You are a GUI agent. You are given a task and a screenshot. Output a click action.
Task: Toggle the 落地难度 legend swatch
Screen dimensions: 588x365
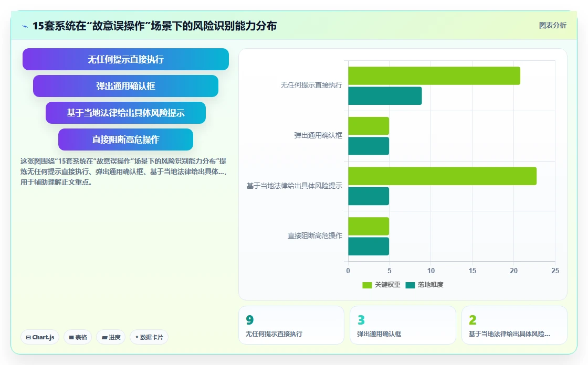point(410,285)
